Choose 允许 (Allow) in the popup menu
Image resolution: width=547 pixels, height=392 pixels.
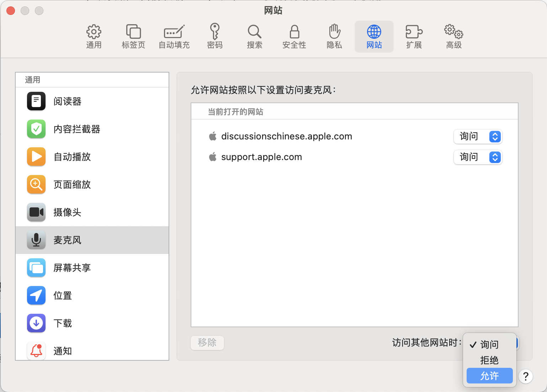pyautogui.click(x=489, y=376)
